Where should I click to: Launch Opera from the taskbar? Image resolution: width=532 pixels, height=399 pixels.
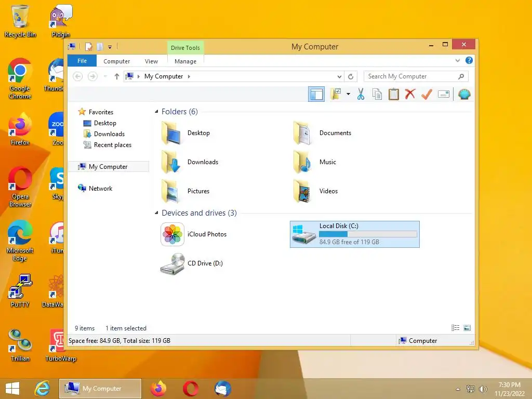point(191,389)
